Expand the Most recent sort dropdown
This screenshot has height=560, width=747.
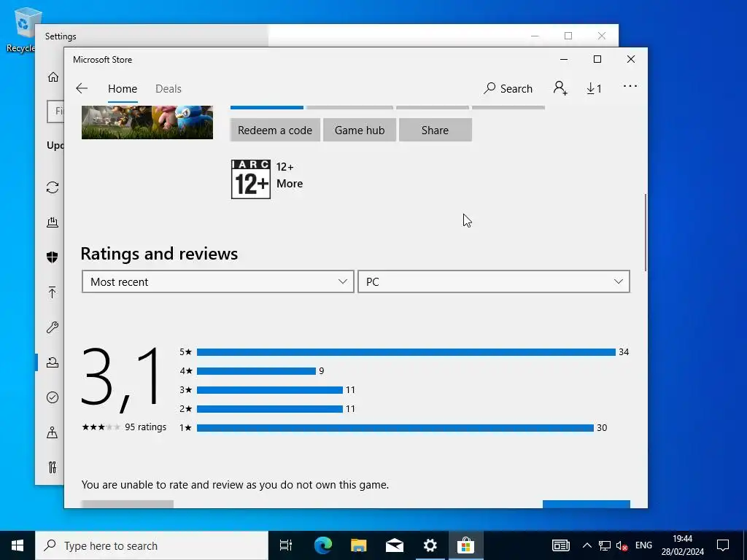tap(217, 281)
